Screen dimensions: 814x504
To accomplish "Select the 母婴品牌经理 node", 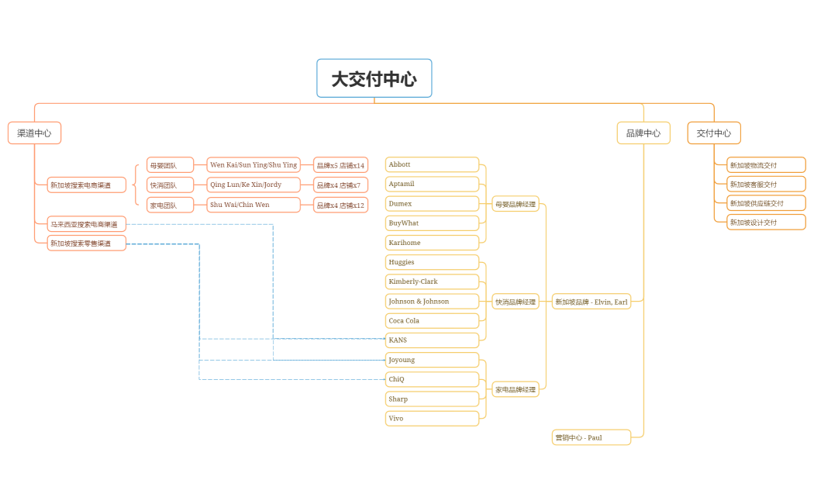I will (516, 204).
